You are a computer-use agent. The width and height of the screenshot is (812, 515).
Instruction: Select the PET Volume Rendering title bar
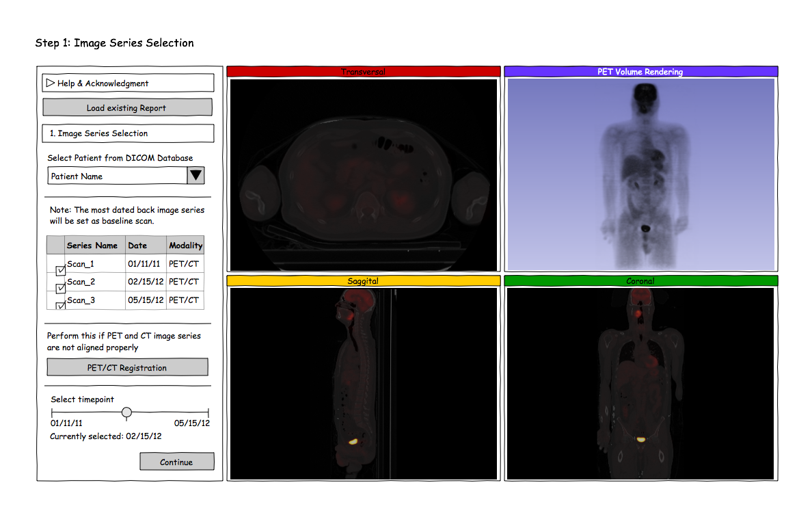click(x=640, y=71)
